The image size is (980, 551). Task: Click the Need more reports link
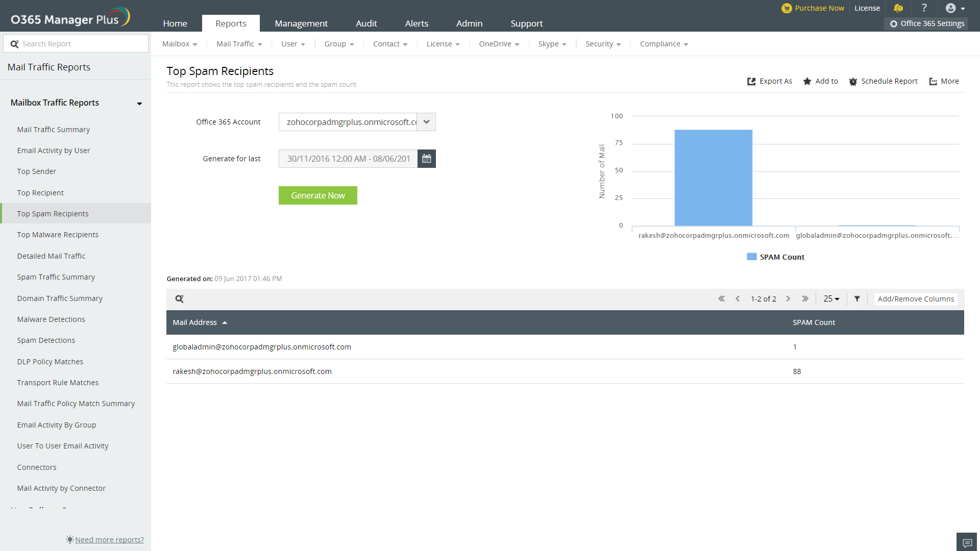(x=109, y=540)
